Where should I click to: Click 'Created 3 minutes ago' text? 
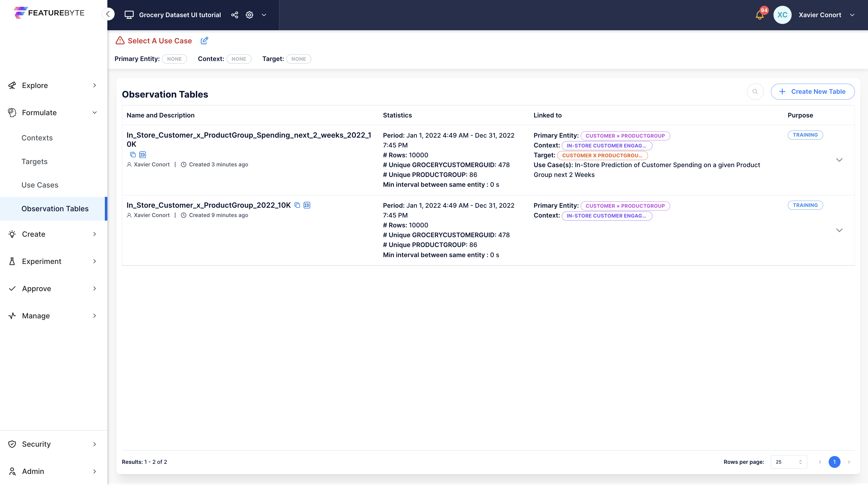218,164
